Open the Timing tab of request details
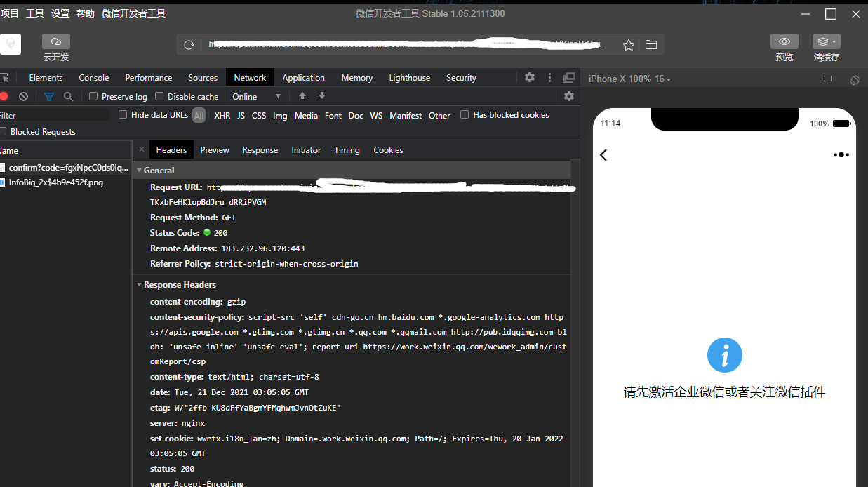The height and width of the screenshot is (487, 868). tap(347, 150)
